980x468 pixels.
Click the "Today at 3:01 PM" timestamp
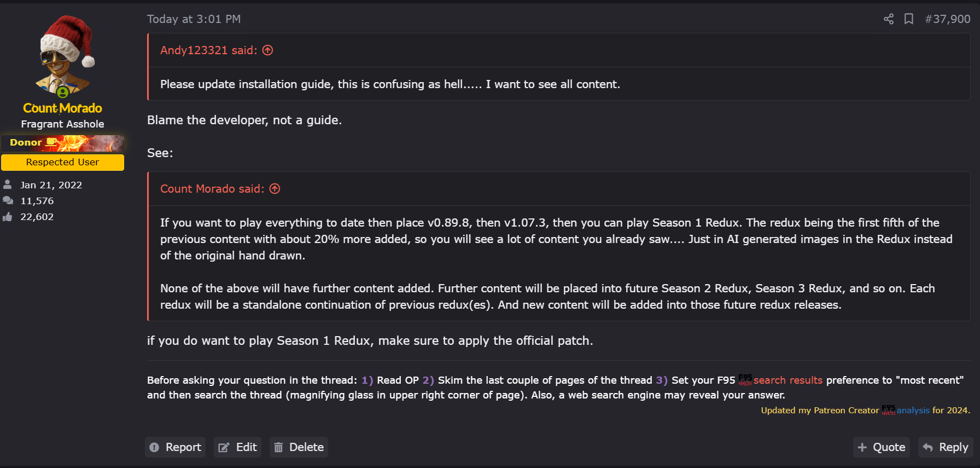point(194,19)
